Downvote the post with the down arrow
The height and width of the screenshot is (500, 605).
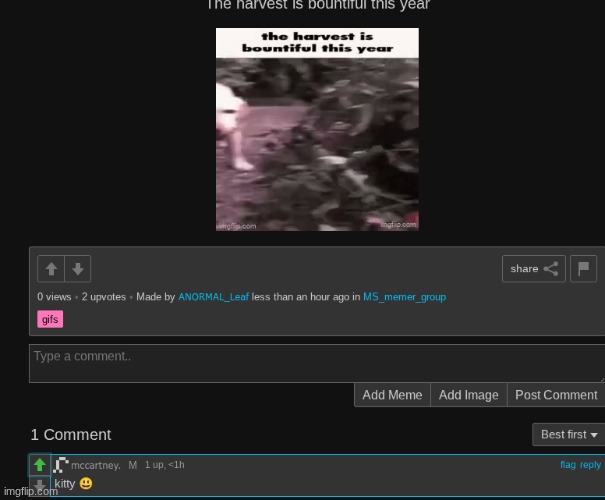point(78,269)
